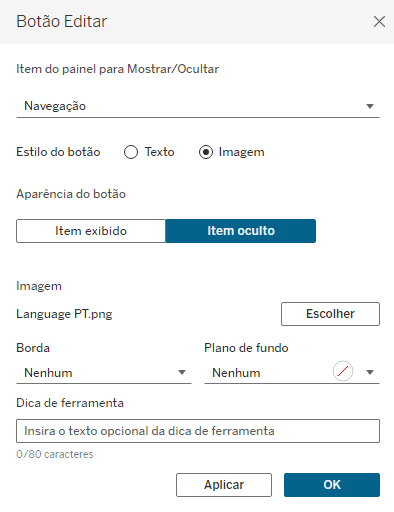Click the Imagem style label
Screen dimensions: 394x512
242,152
